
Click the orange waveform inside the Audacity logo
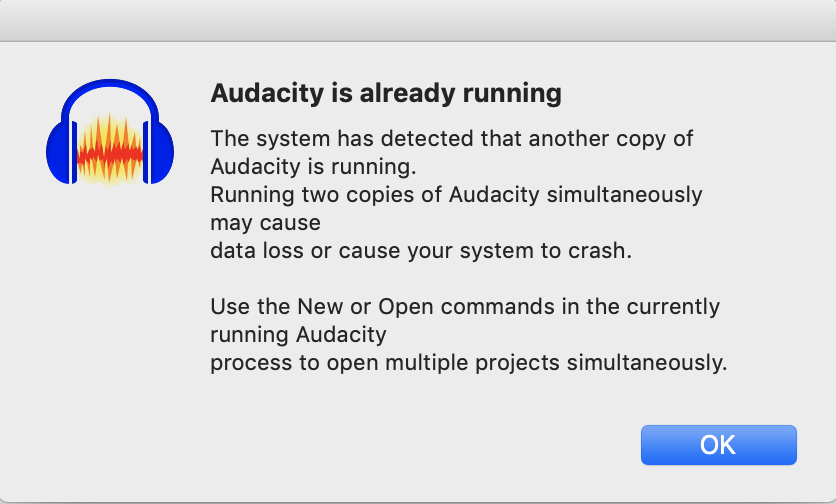110,151
